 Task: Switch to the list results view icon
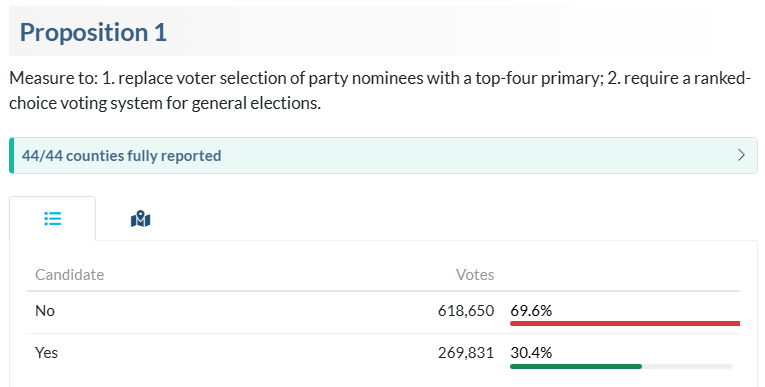pyautogui.click(x=53, y=219)
